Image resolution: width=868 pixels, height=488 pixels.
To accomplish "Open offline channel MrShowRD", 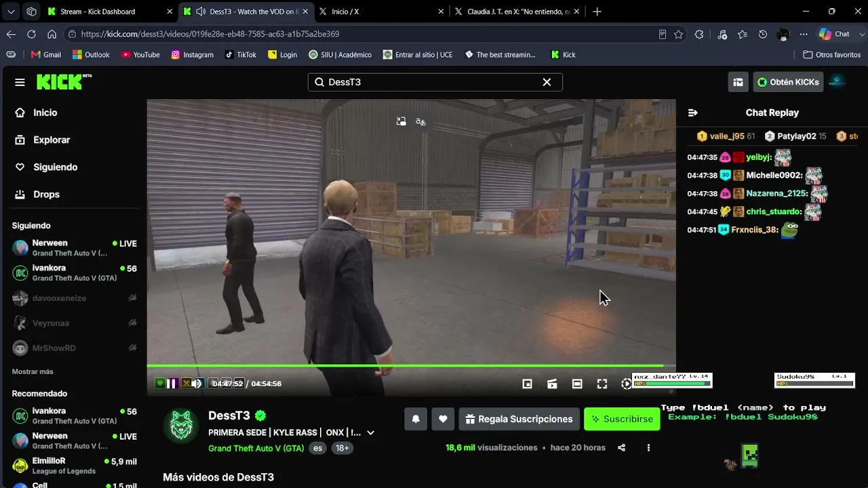I will tap(74, 348).
